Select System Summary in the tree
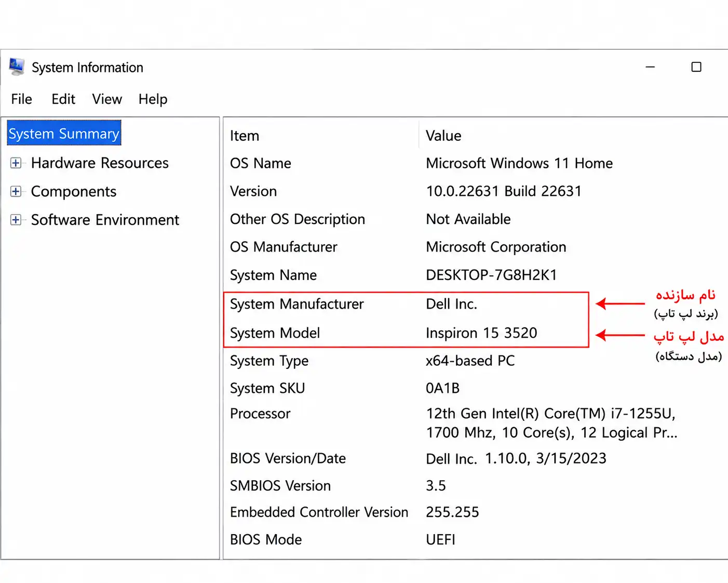Image resolution: width=728 pixels, height=583 pixels. coord(64,133)
